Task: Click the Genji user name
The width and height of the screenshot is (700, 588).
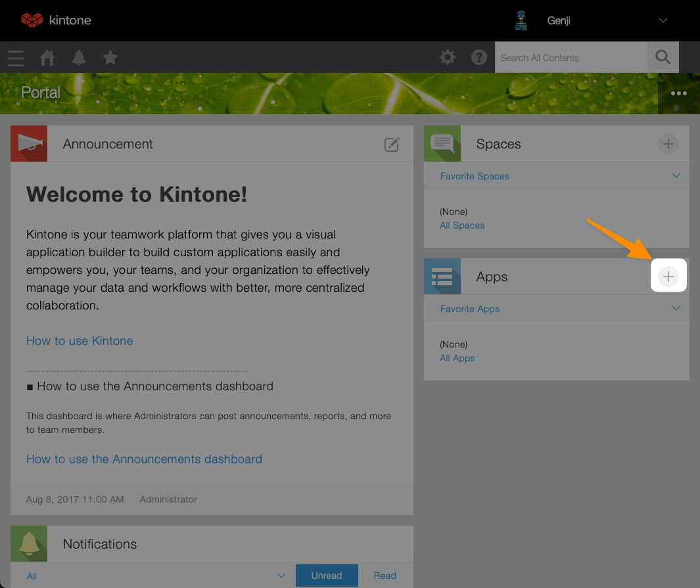Action: pyautogui.click(x=559, y=20)
